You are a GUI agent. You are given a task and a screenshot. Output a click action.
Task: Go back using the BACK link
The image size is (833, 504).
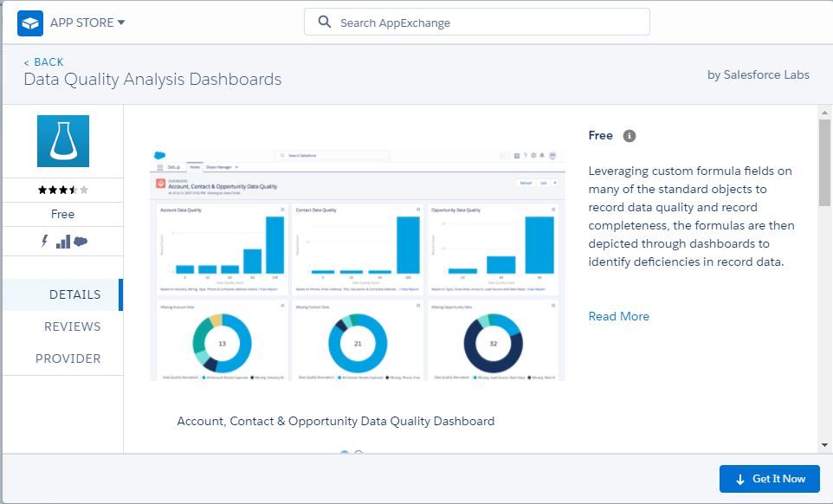(44, 61)
